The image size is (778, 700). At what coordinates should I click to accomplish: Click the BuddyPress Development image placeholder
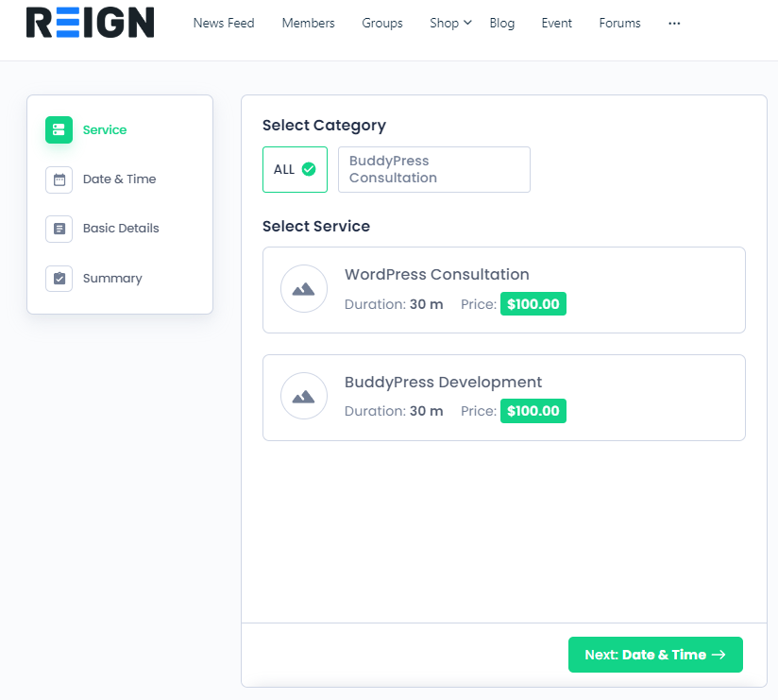click(304, 396)
